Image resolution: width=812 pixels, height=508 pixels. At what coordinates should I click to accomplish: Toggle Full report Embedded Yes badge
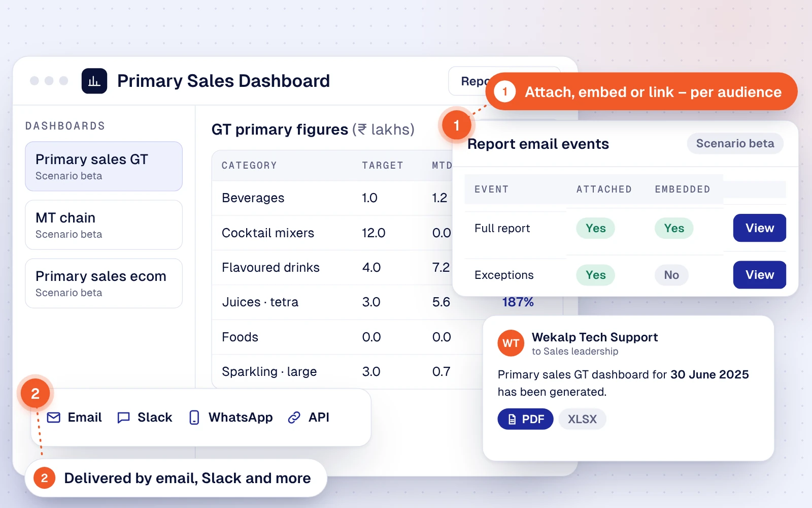[674, 229]
